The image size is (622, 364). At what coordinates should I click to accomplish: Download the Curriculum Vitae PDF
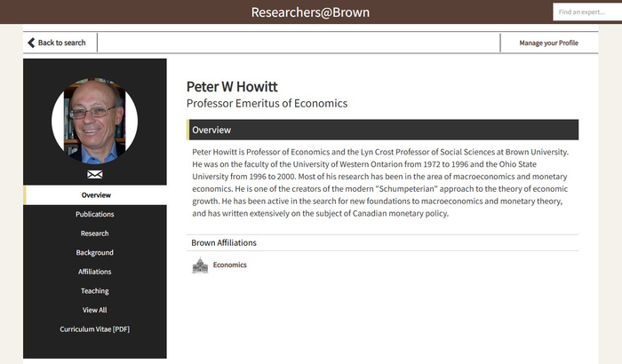pyautogui.click(x=95, y=329)
